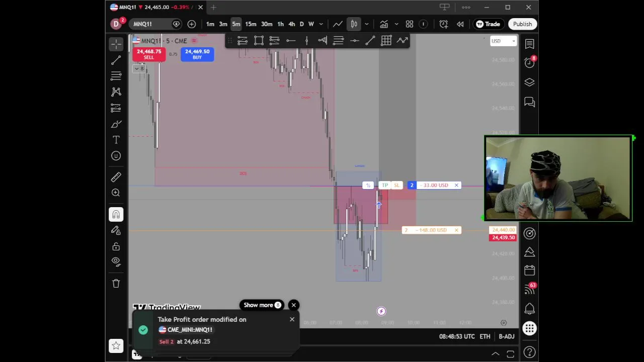This screenshot has height=362, width=644.
Task: Start bar replay rewind icon
Action: coord(460,24)
